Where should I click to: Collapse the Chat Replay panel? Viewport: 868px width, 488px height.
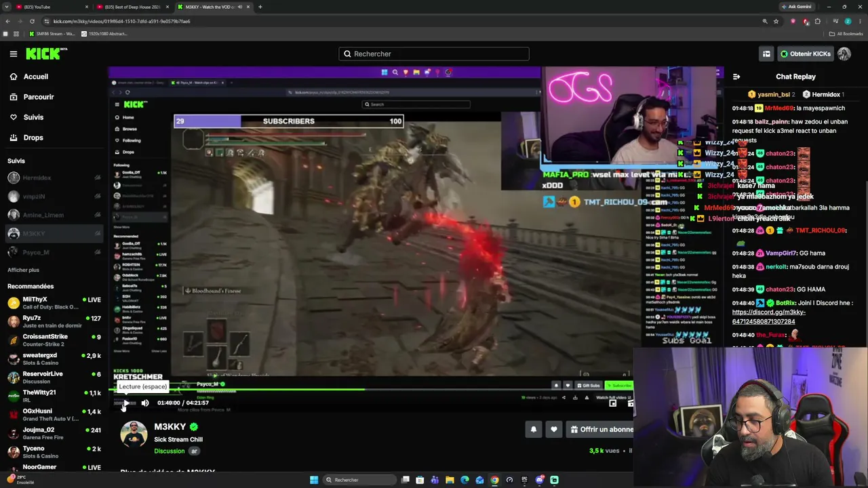pyautogui.click(x=736, y=77)
